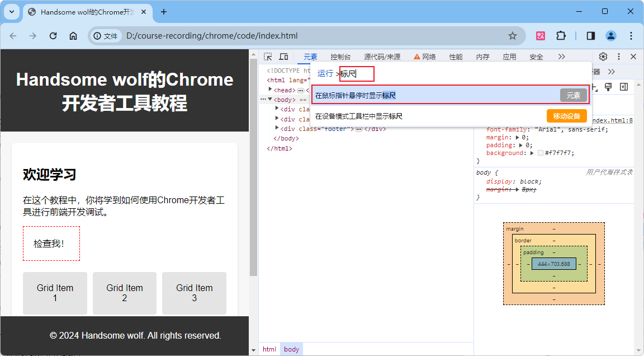Click the browser address bar URL

click(x=212, y=36)
